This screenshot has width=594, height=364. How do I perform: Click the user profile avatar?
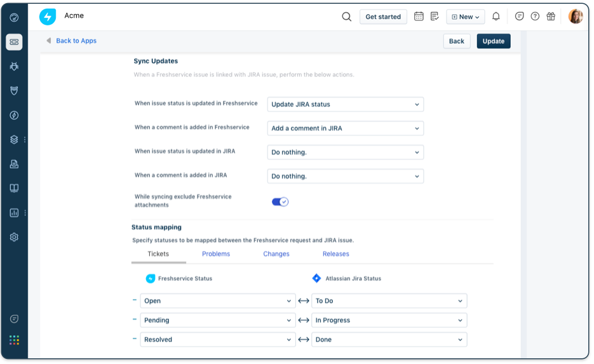[x=575, y=17]
